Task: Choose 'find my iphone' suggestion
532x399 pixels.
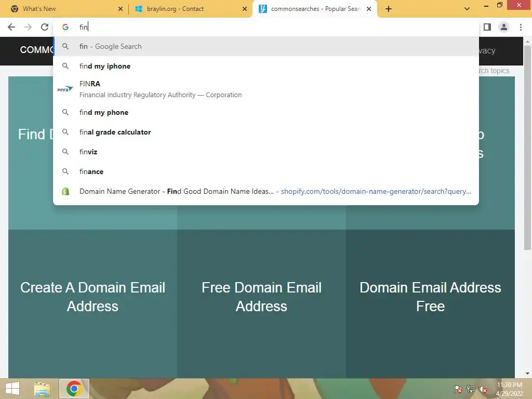Action: click(x=266, y=66)
